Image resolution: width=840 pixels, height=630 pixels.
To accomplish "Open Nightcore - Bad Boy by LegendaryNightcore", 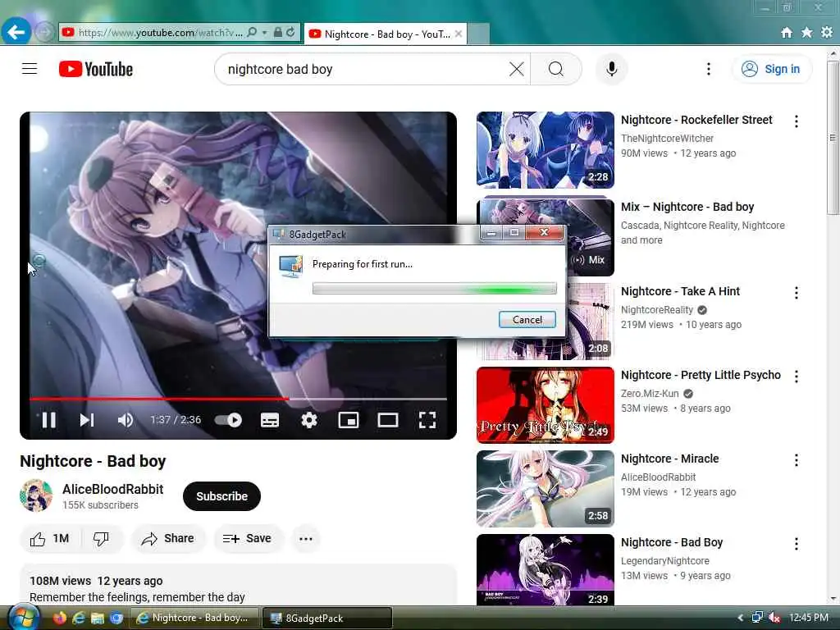I will (672, 542).
